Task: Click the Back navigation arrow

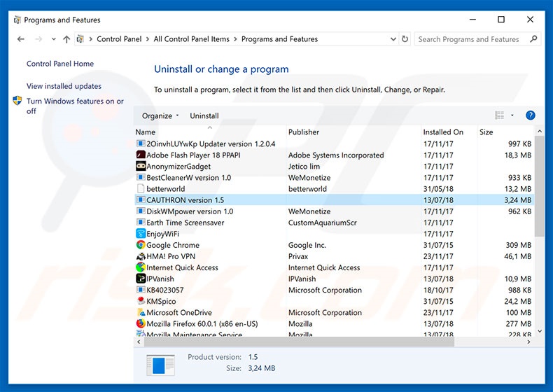Action: (x=21, y=39)
